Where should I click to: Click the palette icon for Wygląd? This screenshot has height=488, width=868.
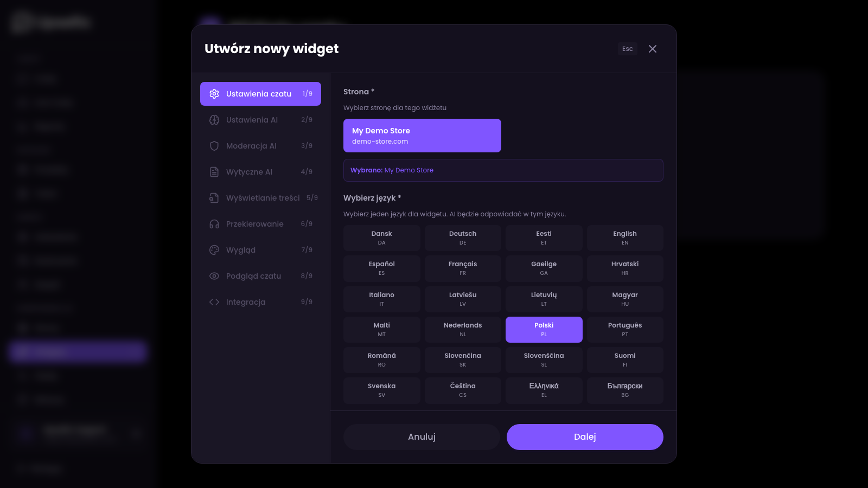coord(214,250)
